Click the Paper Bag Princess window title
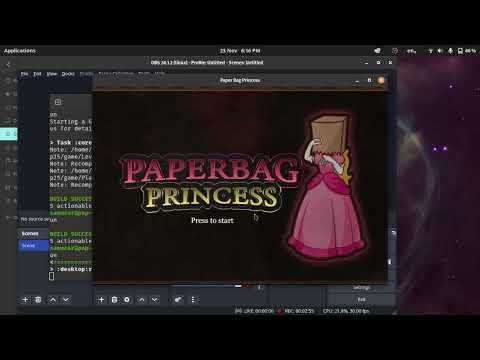The width and height of the screenshot is (480, 360). 240,80
